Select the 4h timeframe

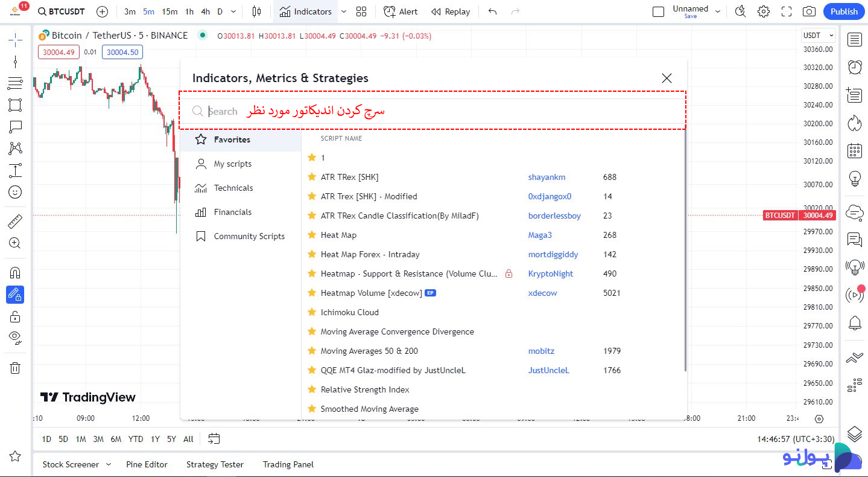tap(206, 11)
